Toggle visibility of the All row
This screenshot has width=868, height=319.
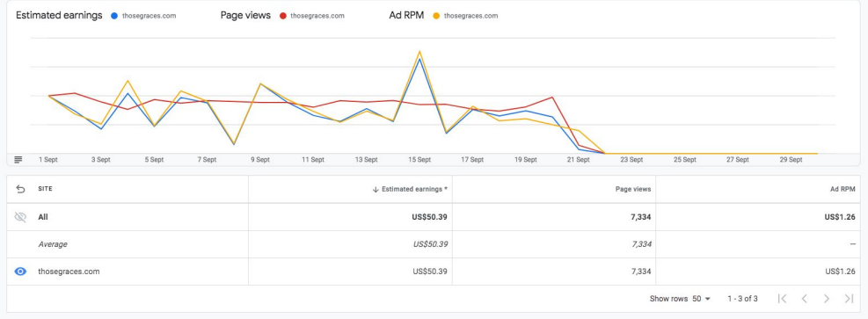(x=20, y=217)
